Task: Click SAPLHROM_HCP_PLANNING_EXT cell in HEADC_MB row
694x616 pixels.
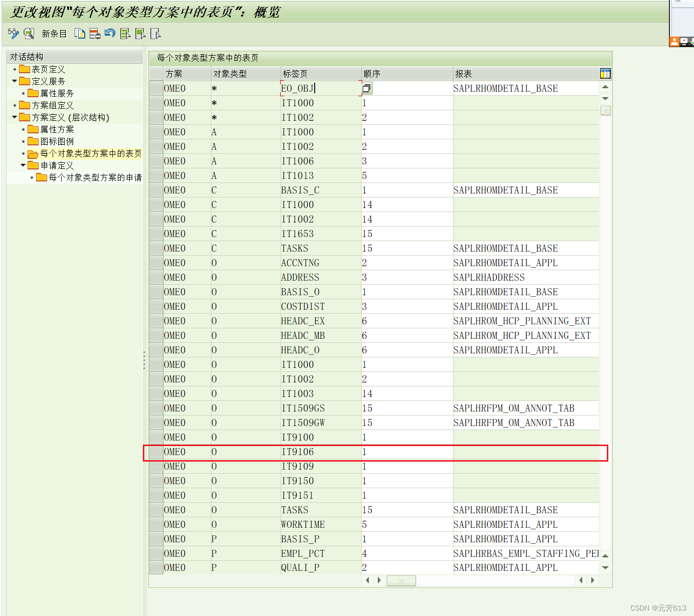Action: (526, 335)
